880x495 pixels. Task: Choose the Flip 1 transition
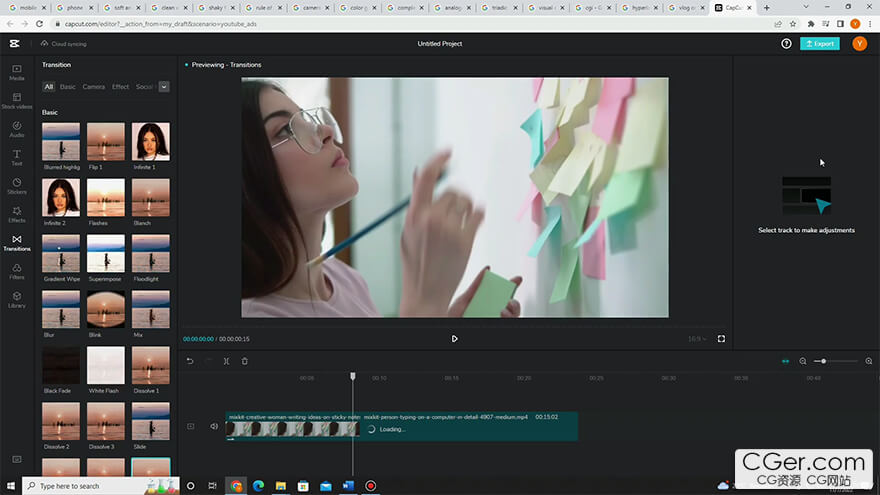(106, 141)
